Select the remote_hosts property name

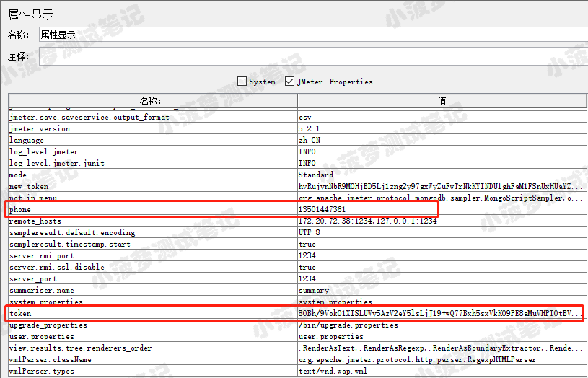35,221
